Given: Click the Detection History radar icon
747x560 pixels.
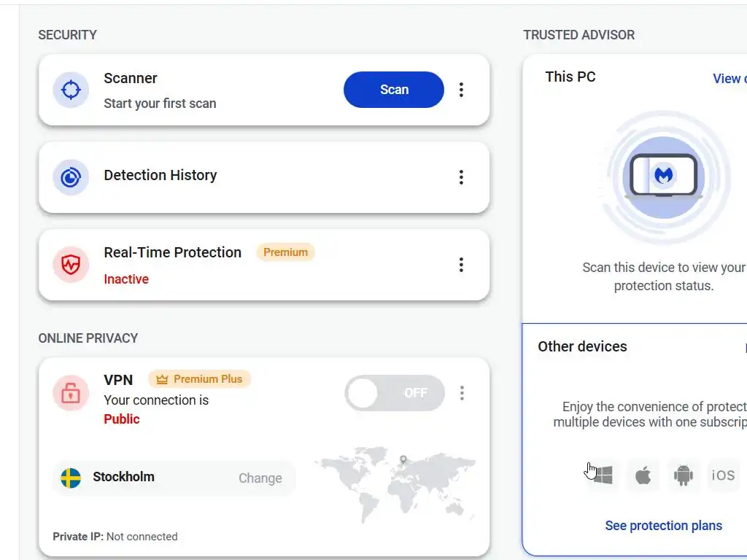Looking at the screenshot, I should [71, 177].
